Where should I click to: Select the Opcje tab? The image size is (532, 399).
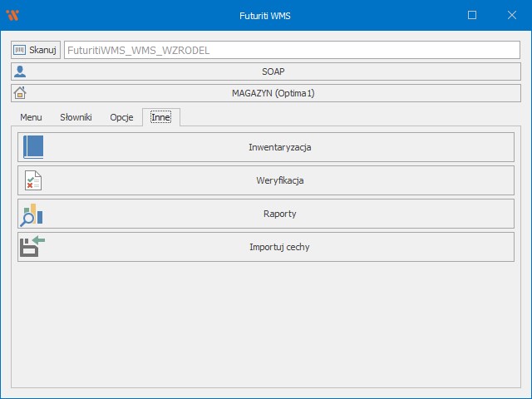[121, 117]
